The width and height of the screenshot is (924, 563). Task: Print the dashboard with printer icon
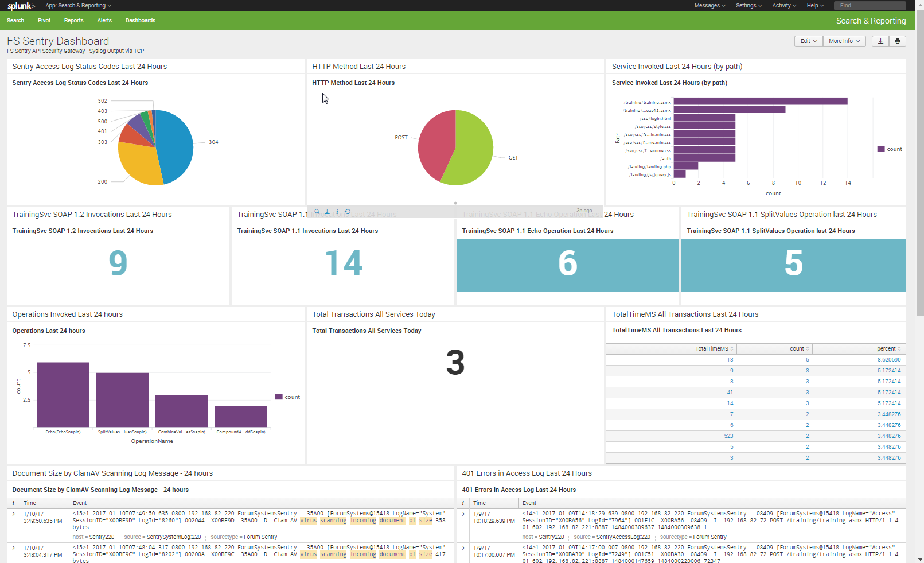[x=898, y=41]
